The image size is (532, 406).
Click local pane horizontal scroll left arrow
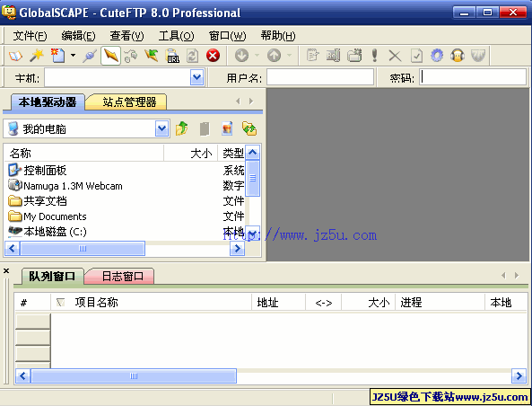[12, 249]
